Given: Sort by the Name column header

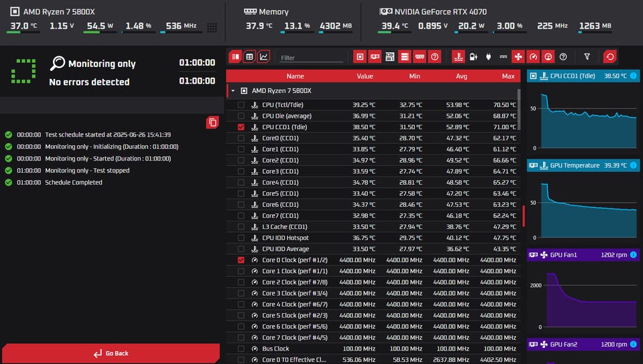Looking at the screenshot, I should [295, 76].
